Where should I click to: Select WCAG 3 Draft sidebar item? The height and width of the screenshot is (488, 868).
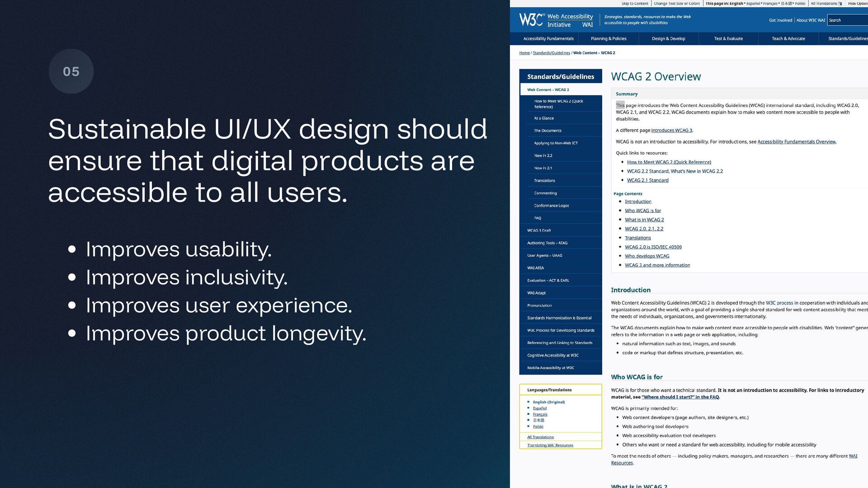[539, 230]
